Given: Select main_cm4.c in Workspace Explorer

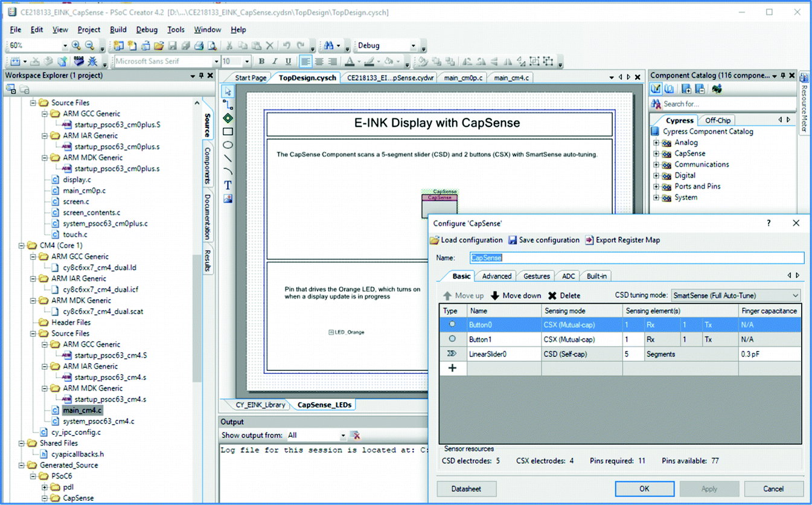Looking at the screenshot, I should pos(83,411).
